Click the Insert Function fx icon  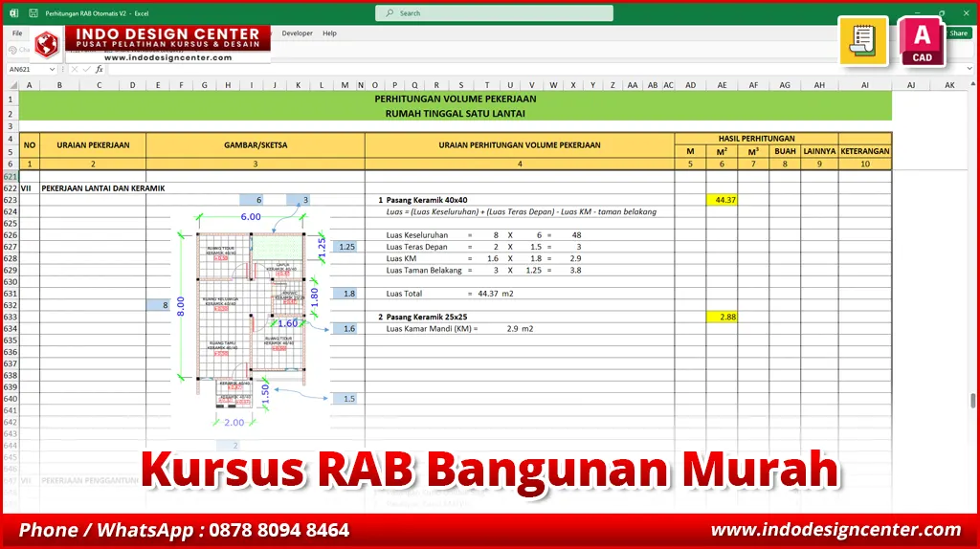100,69
